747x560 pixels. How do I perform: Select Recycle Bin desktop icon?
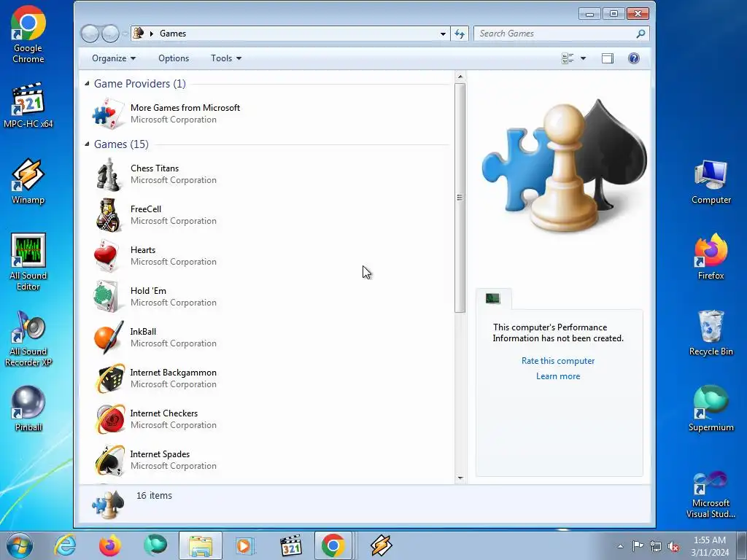711,332
